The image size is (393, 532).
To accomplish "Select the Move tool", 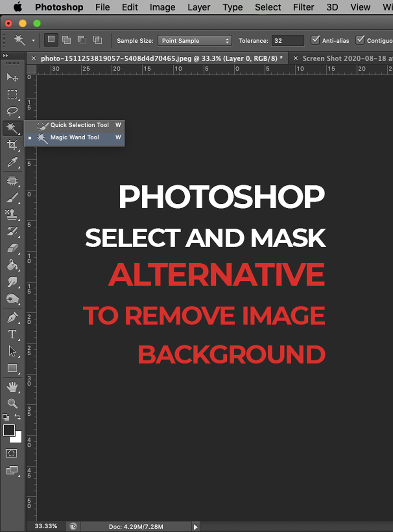I will click(x=12, y=77).
